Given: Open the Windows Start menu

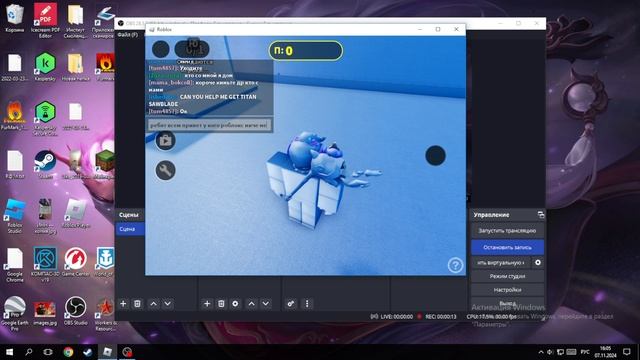Looking at the screenshot, I should (9, 352).
